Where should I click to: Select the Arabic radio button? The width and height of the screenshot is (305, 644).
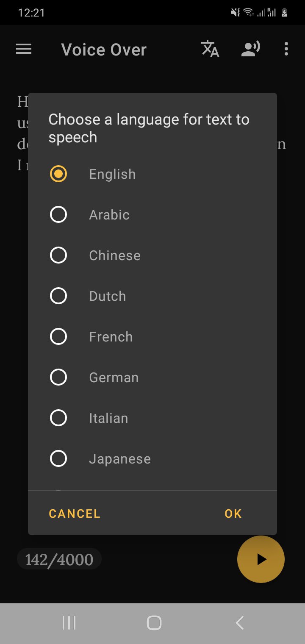(58, 215)
